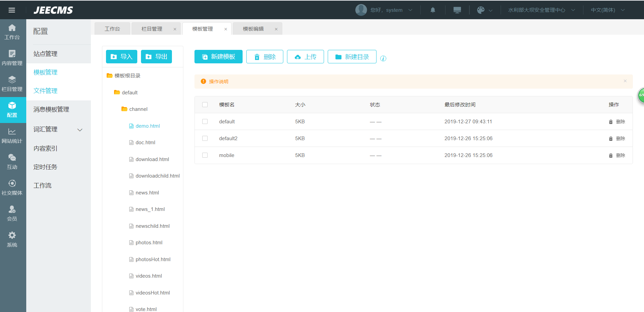This screenshot has height=312, width=644.
Task: Go to 网站统计 sidebar icon
Action: (12, 136)
